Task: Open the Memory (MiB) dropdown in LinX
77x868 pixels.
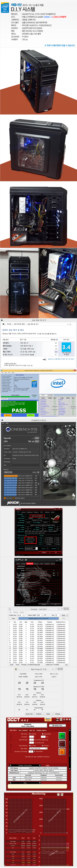Action: coord(40,615)
